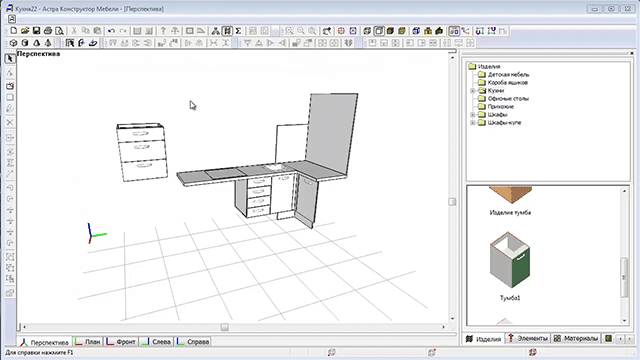The width and height of the screenshot is (640, 360).
Task: Click the vertical scrollbar thumb of the viewport
Action: [x=452, y=202]
